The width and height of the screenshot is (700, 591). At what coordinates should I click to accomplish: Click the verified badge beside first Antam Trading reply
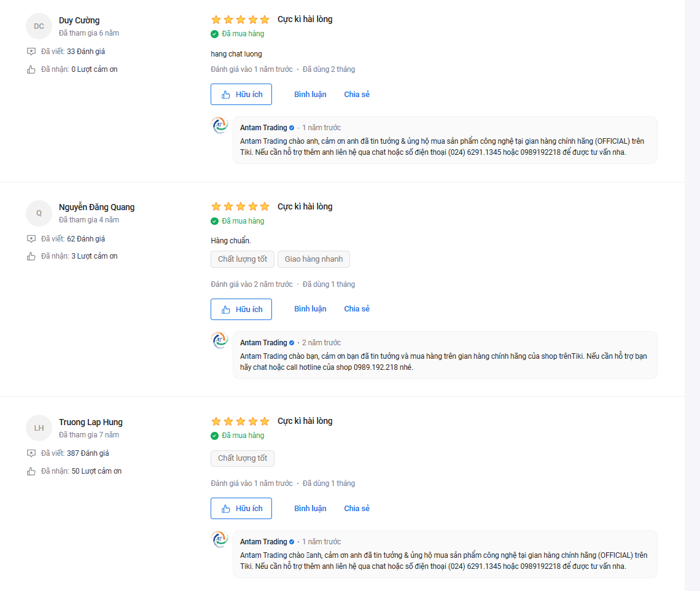tap(292, 128)
